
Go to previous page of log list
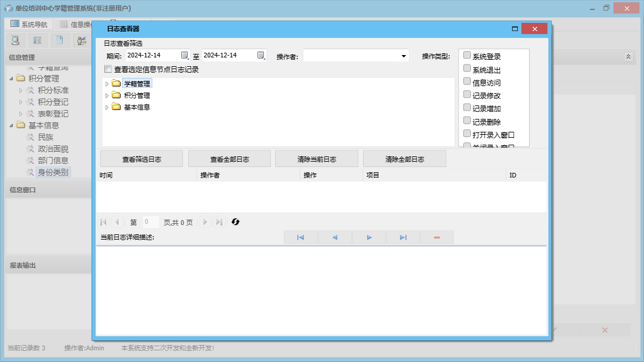(x=117, y=222)
